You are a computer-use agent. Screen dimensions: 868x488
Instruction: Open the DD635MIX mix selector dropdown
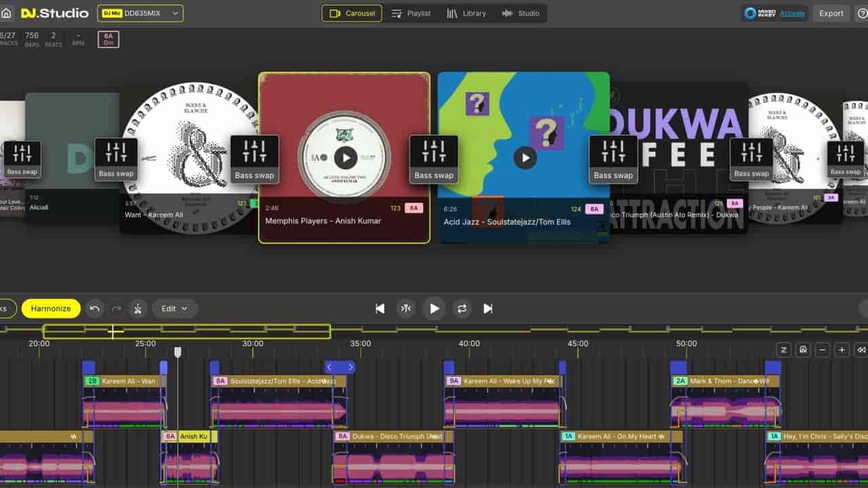(141, 13)
